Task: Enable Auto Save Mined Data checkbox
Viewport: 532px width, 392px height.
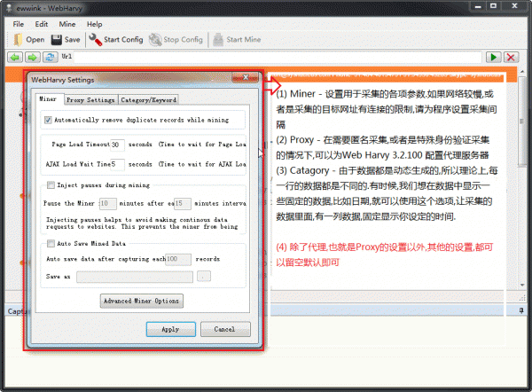Action: pos(51,243)
